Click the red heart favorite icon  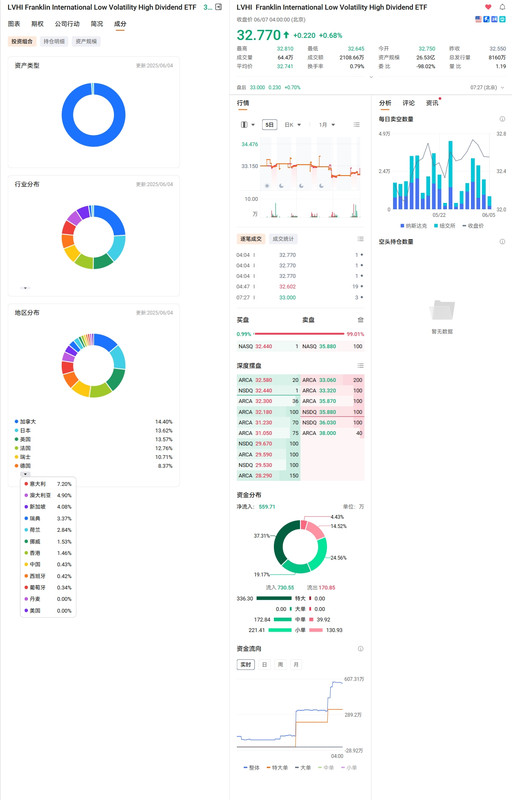click(x=488, y=7)
